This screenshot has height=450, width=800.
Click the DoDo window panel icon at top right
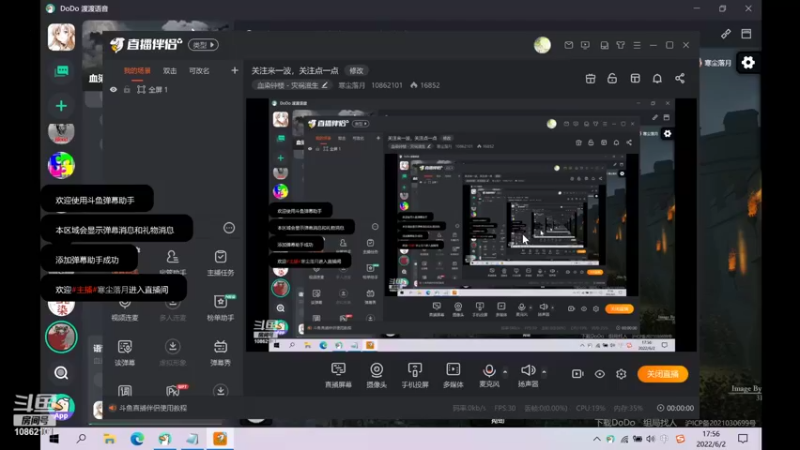(746, 34)
